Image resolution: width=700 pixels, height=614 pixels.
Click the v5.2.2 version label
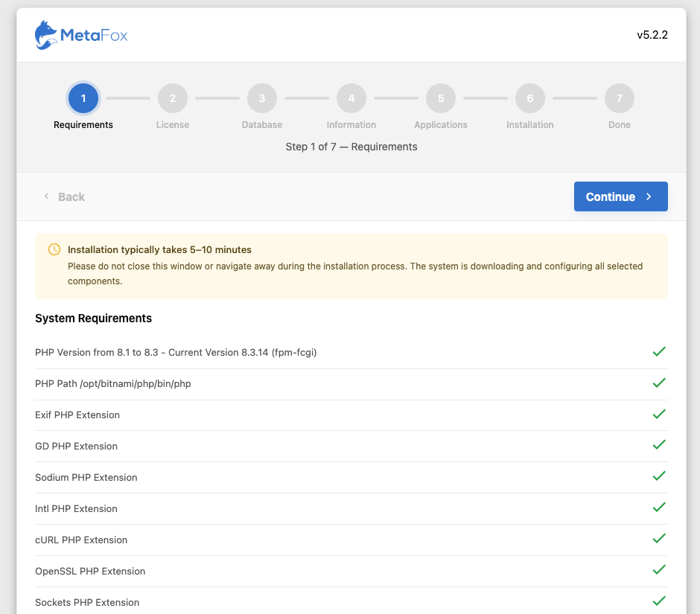point(652,35)
